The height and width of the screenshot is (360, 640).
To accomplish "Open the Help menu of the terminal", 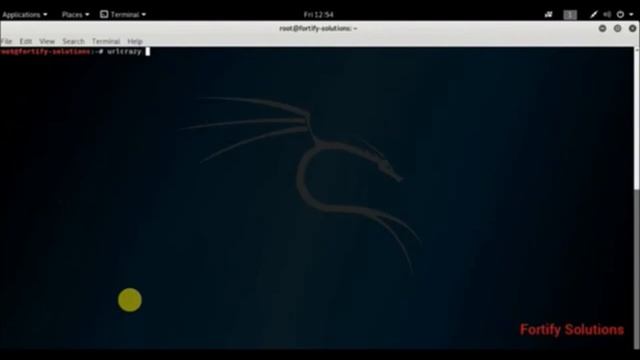I will pos(135,41).
